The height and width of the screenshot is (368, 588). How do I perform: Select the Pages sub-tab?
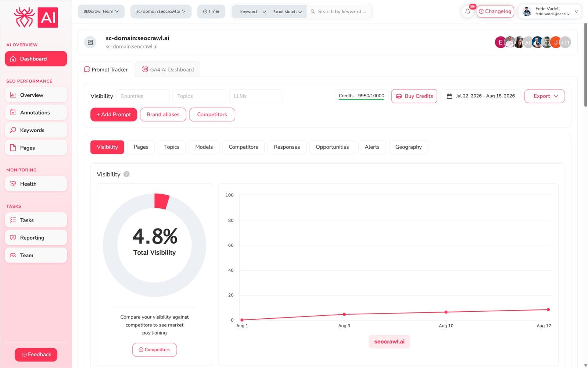coord(141,147)
